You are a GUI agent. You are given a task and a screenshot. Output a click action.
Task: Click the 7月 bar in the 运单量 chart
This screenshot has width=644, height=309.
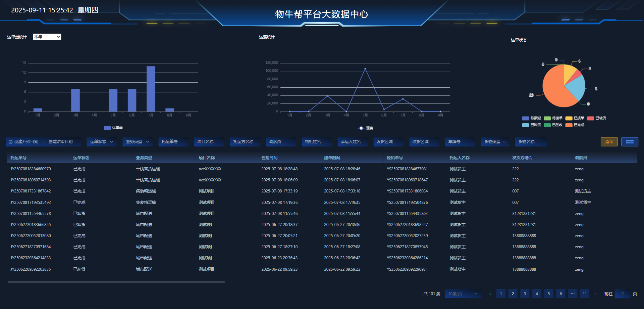[x=151, y=89]
